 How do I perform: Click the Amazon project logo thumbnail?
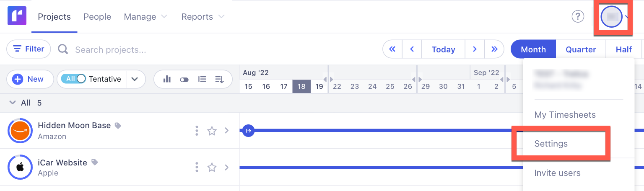coord(20,131)
